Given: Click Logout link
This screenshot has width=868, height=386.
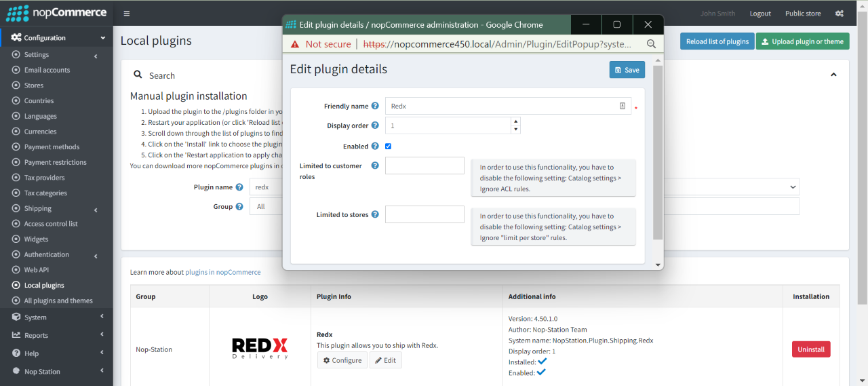Looking at the screenshot, I should (x=760, y=14).
